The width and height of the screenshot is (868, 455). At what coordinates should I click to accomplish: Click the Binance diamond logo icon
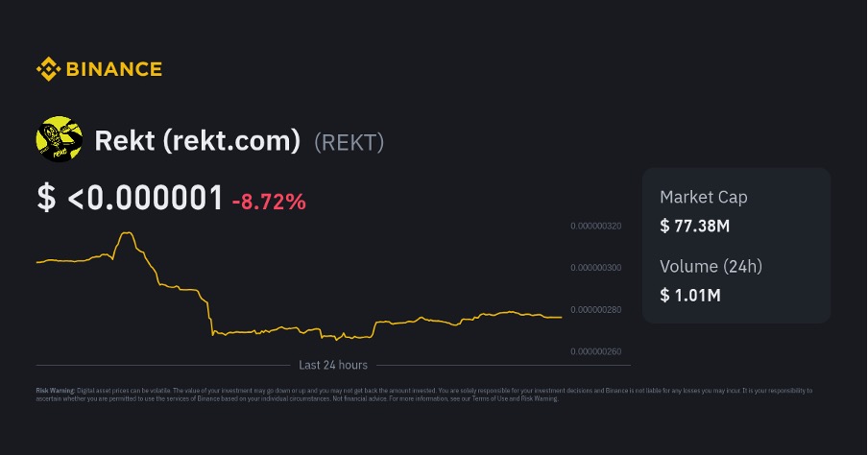(47, 69)
